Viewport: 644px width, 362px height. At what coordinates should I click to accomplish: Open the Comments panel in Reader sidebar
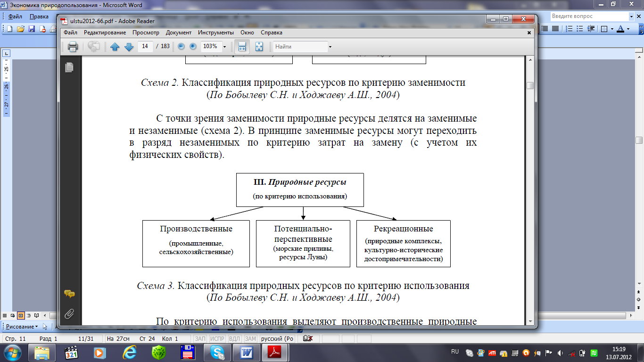(69, 294)
